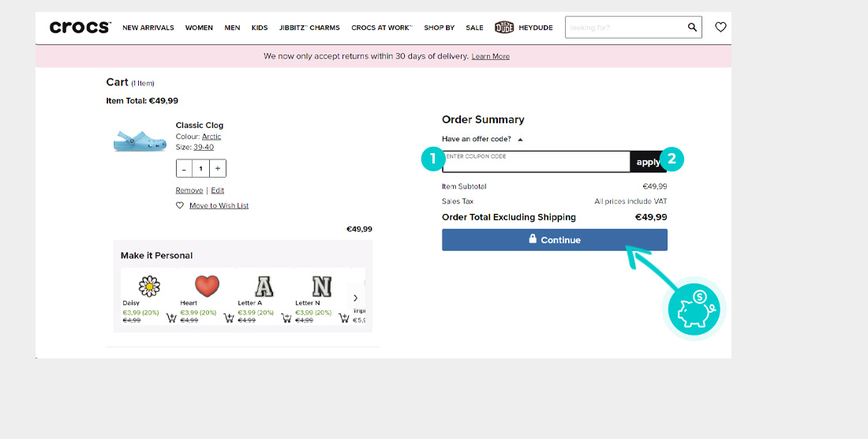Click the Arctic colour link

211,137
